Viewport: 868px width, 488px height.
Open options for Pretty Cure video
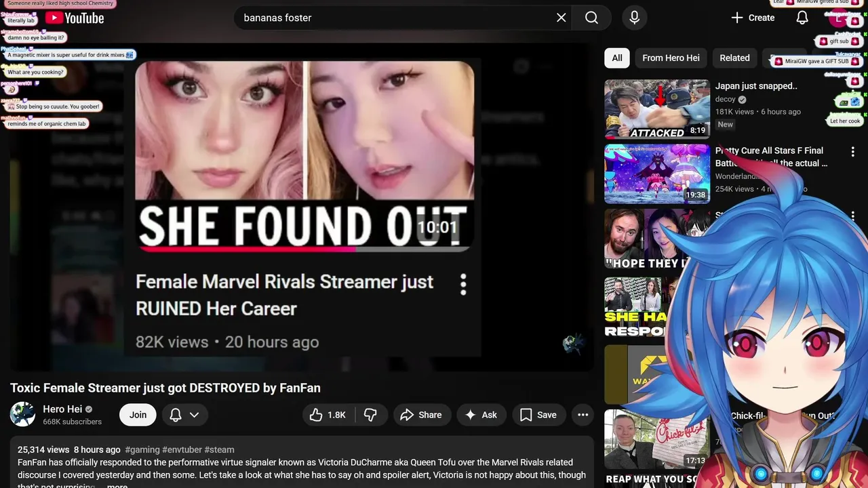tap(853, 152)
